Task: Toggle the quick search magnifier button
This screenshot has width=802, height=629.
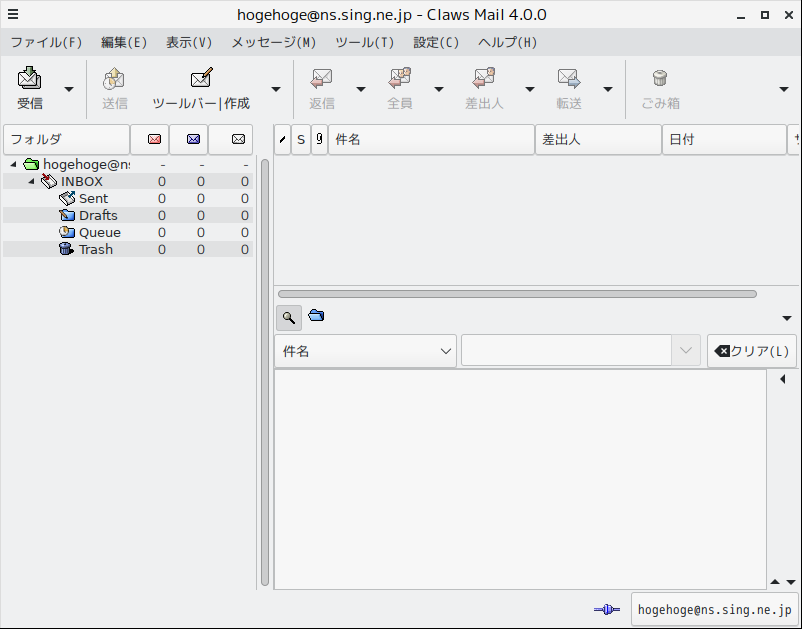Action: pyautogui.click(x=289, y=318)
